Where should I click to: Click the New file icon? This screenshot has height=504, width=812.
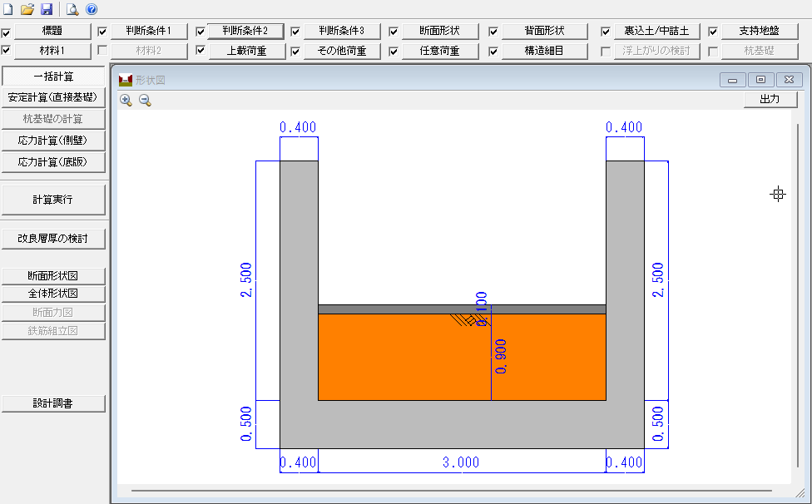(x=8, y=10)
